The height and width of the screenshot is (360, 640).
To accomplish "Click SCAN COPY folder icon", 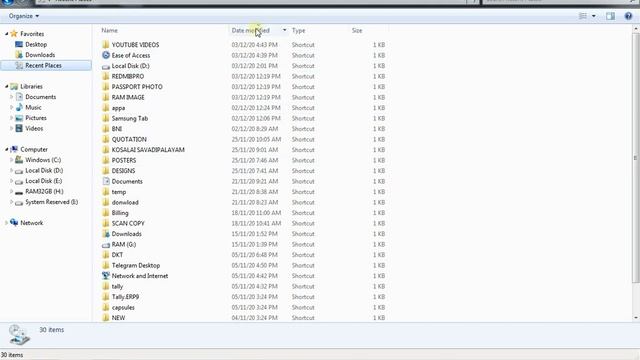I will tap(106, 223).
